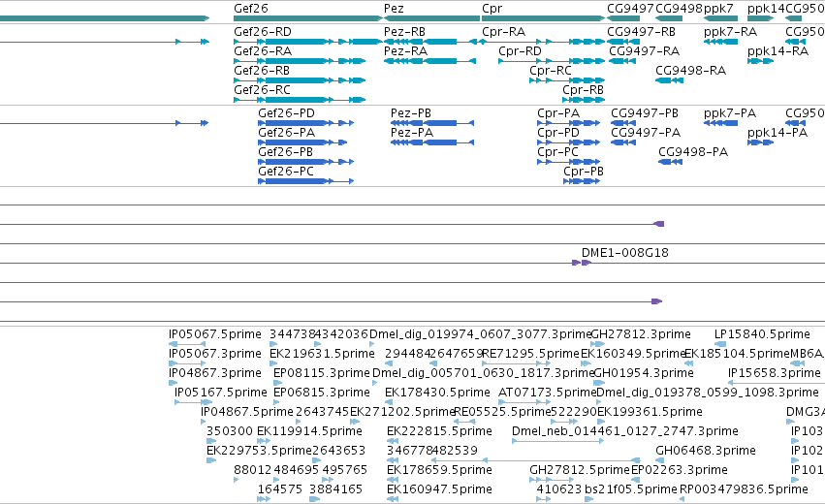Open EST RE71295.5prime

pyautogui.click(x=530, y=354)
